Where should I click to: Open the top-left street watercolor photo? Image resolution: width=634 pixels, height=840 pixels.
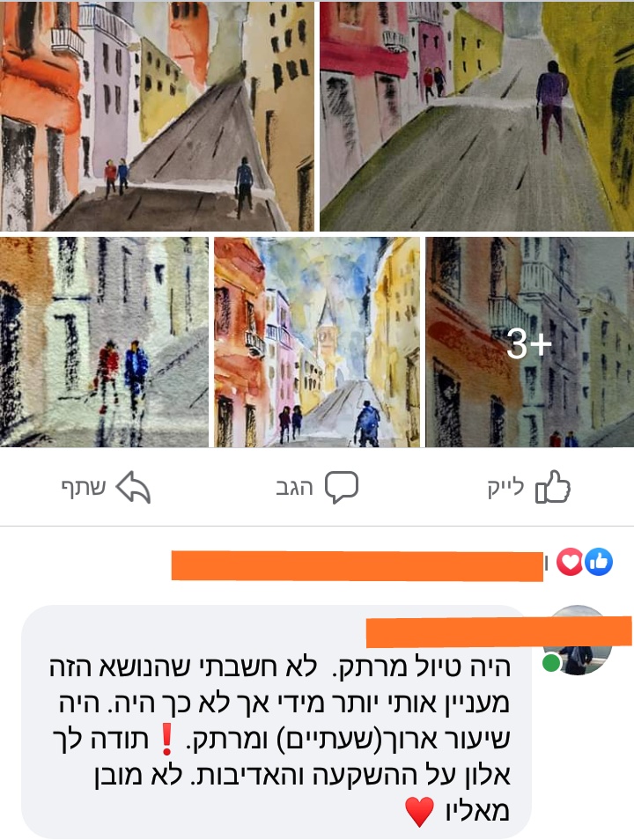[x=157, y=115]
